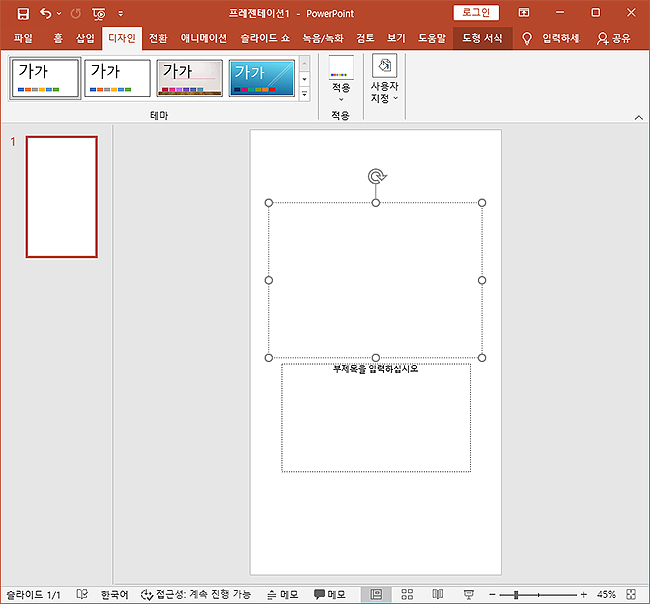Screen dimensions: 650x604
Task: Toggle the comments pane icon (메모)
Action: (x=330, y=595)
